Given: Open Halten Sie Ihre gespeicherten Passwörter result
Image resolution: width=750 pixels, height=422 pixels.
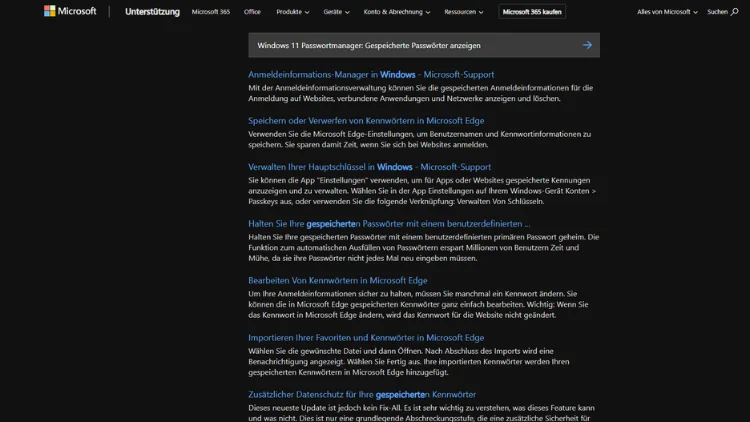Looking at the screenshot, I should point(389,223).
